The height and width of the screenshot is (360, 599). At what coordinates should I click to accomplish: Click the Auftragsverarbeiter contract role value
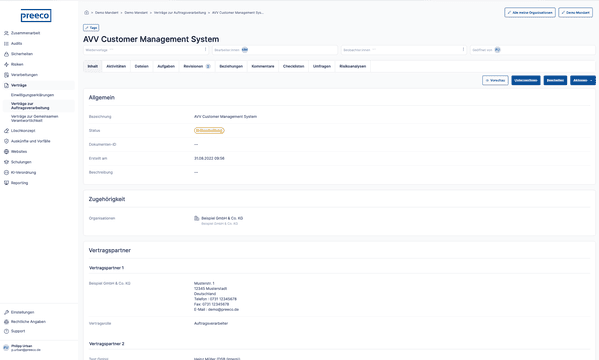click(x=211, y=323)
